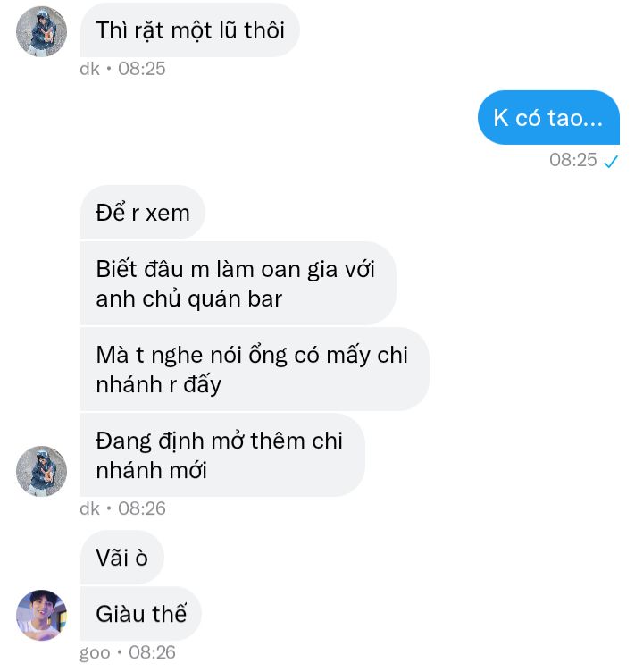This screenshot has height=672, width=643.
Task: Open goo's profile avatar beside 'Giàu thế'
Action: coord(42,615)
